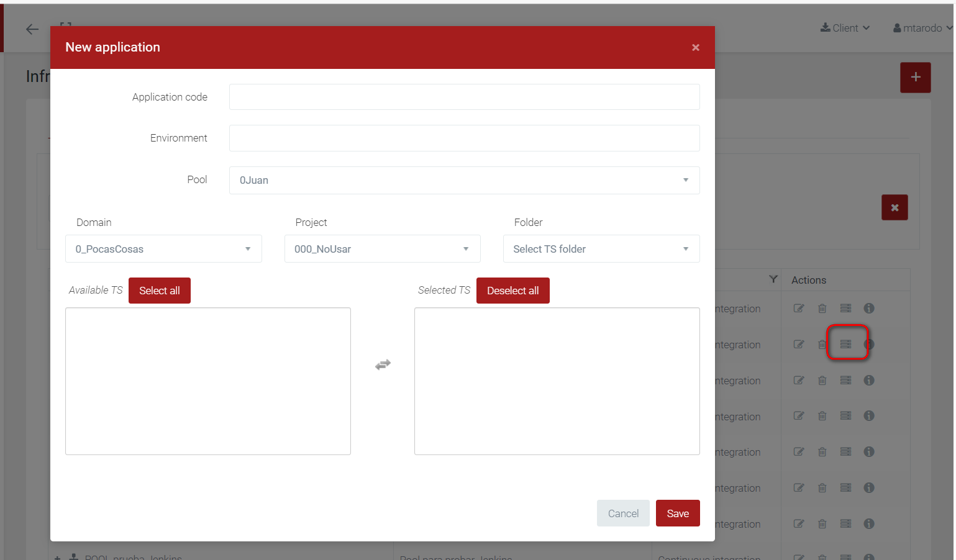Open the mtarodo user menu
The image size is (956, 560).
922,28
